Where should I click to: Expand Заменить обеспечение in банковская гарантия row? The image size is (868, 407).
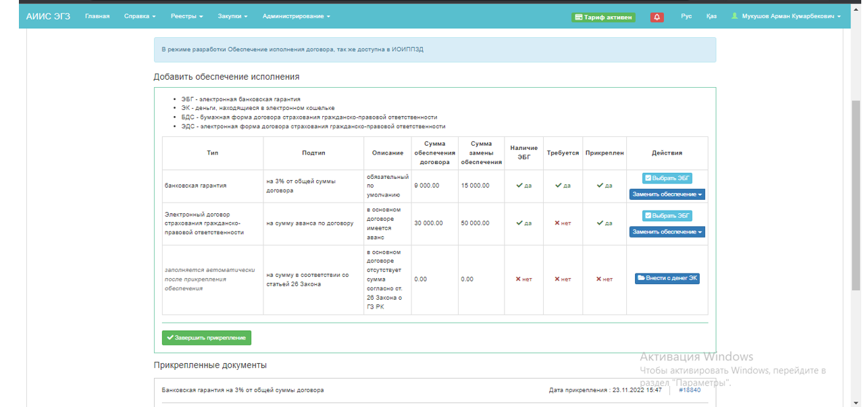pos(667,194)
